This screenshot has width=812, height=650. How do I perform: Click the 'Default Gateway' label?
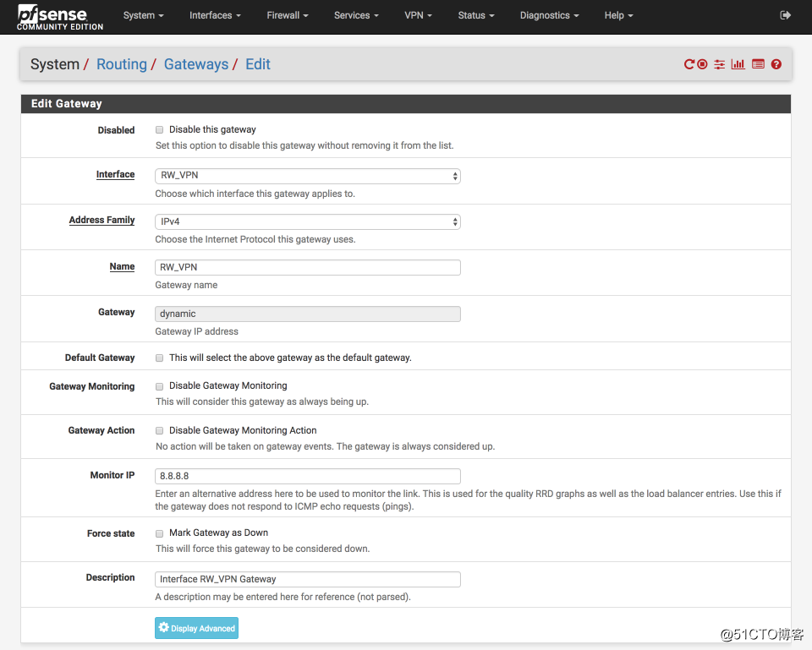coord(100,358)
